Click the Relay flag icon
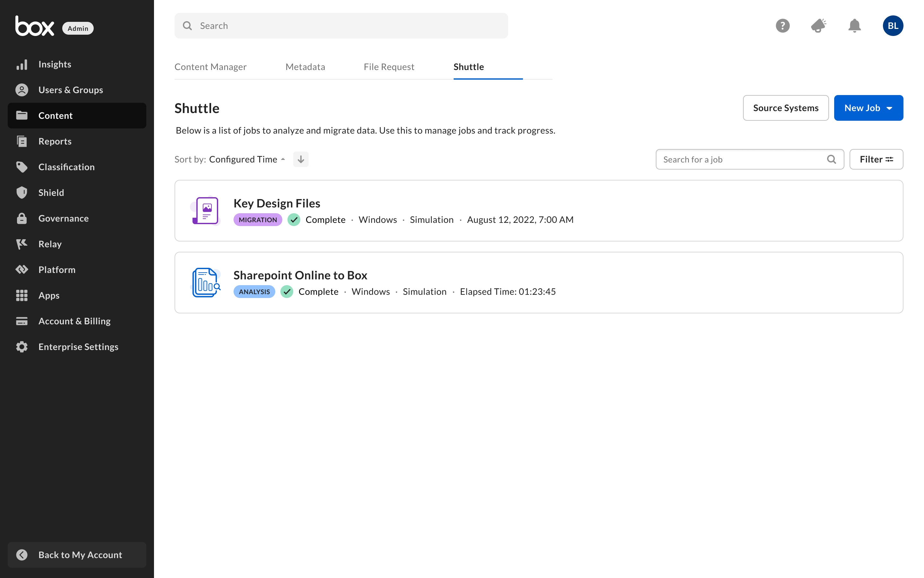 click(x=22, y=244)
